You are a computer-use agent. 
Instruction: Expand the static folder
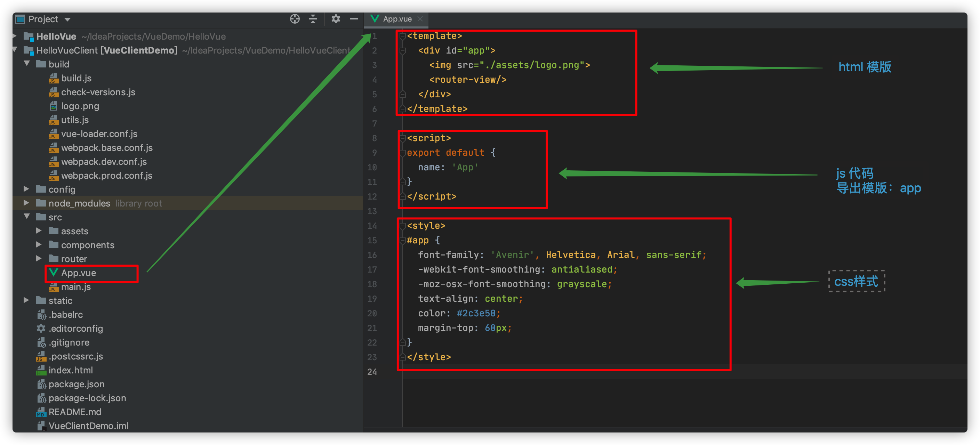click(26, 300)
